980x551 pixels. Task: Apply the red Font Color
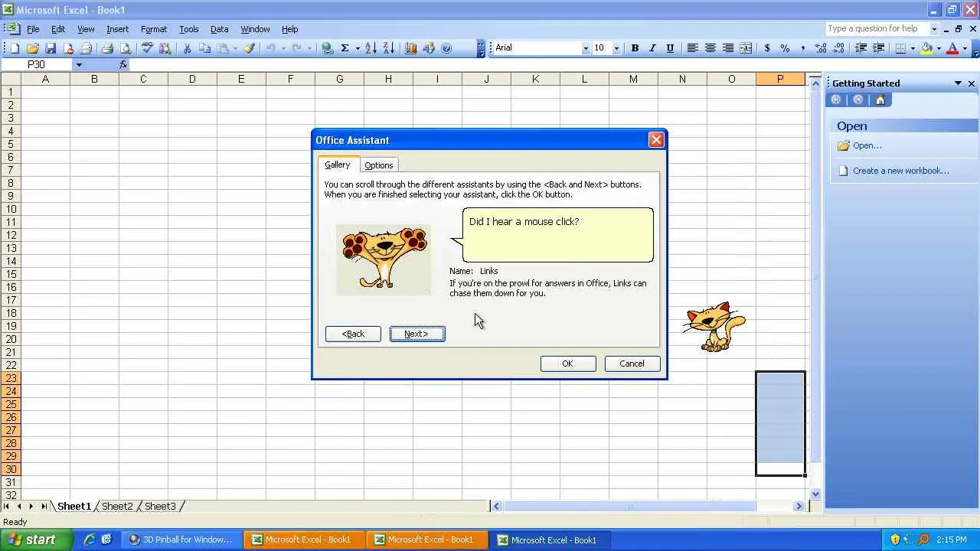[952, 48]
